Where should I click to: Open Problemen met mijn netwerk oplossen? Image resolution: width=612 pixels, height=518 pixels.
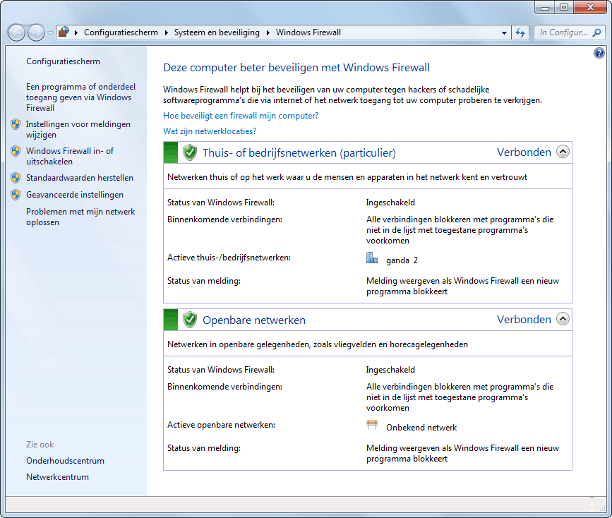click(80, 217)
